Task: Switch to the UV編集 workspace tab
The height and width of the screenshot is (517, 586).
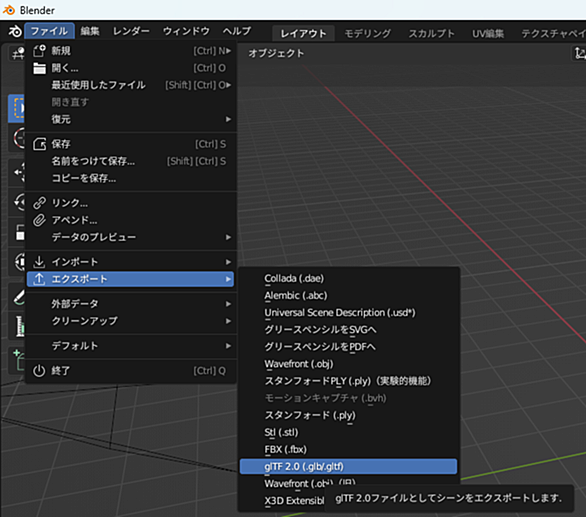Action: click(488, 34)
